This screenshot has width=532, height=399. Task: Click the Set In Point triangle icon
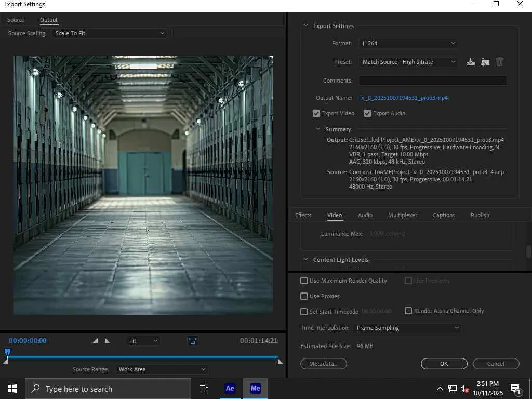coord(95,341)
